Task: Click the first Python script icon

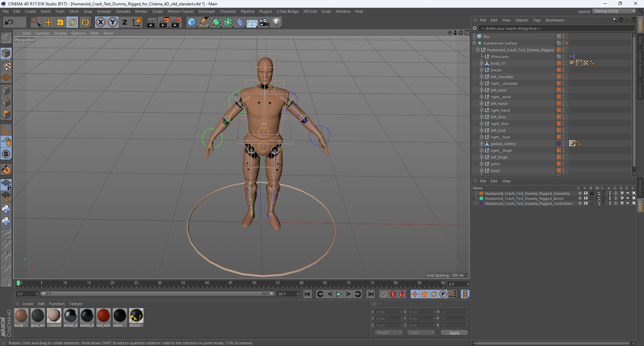Action: click(6, 209)
